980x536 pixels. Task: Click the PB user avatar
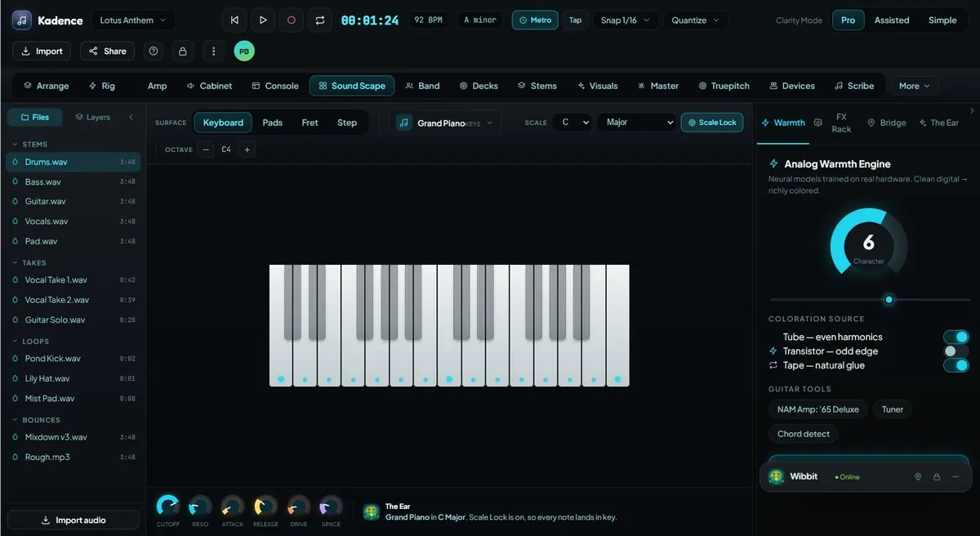243,51
